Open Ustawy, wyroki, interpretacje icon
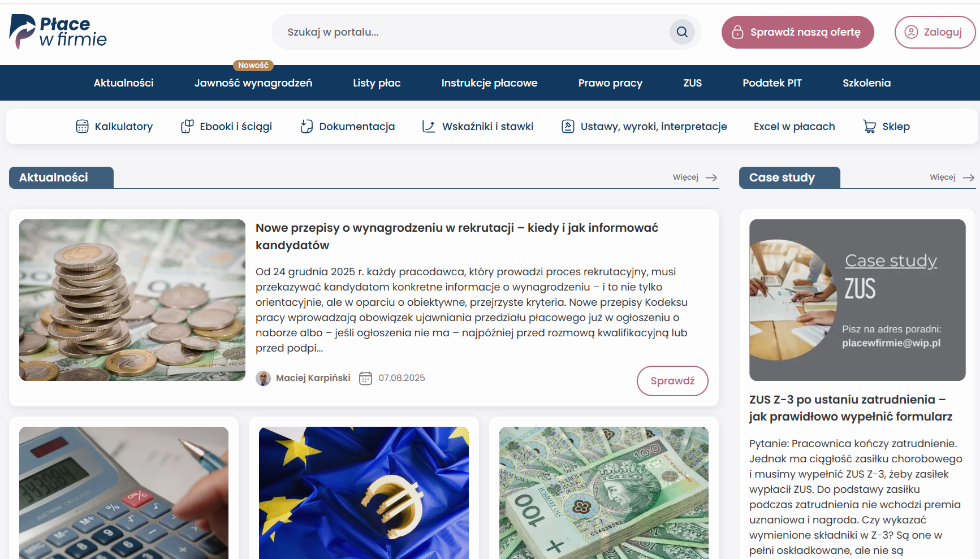 point(568,127)
